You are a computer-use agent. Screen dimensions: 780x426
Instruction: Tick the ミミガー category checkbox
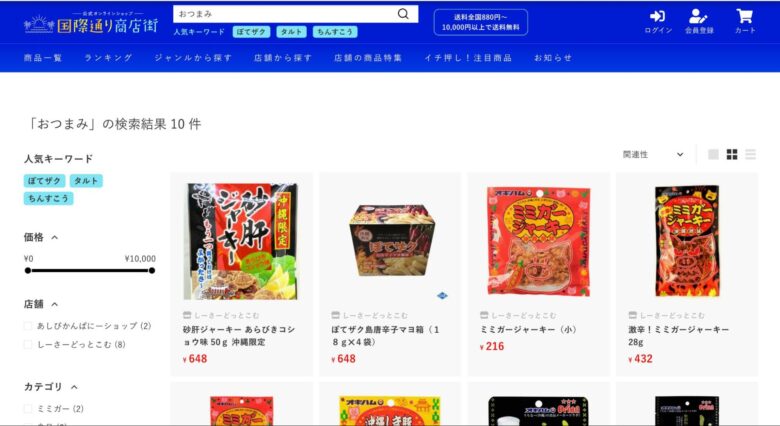point(28,409)
